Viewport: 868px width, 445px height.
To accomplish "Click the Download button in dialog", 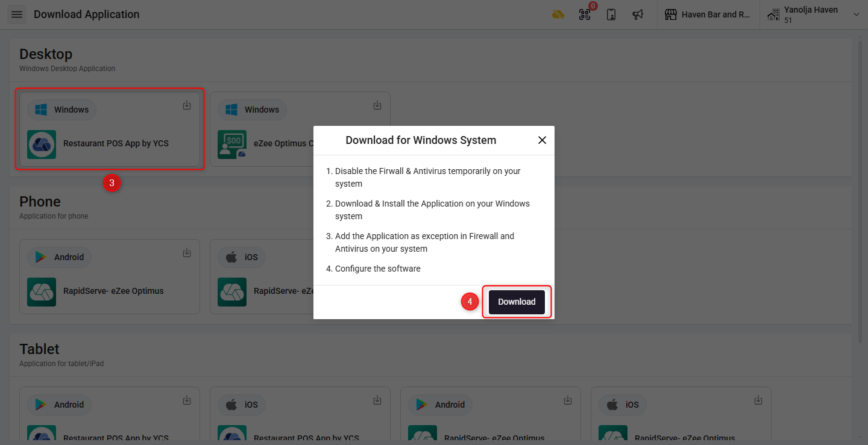I will (x=517, y=302).
